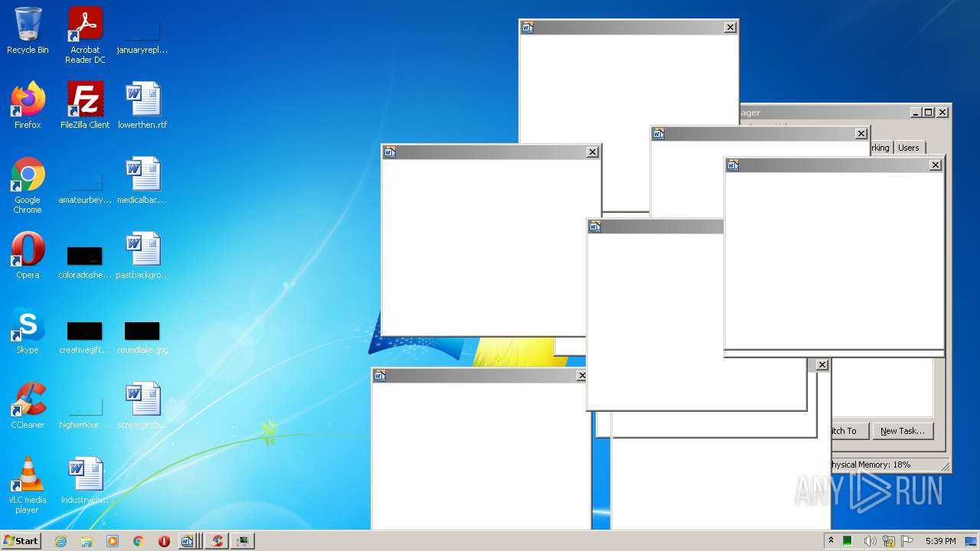Viewport: 980px width, 551px height.
Task: Click the Show Desktop button
Action: [x=972, y=541]
